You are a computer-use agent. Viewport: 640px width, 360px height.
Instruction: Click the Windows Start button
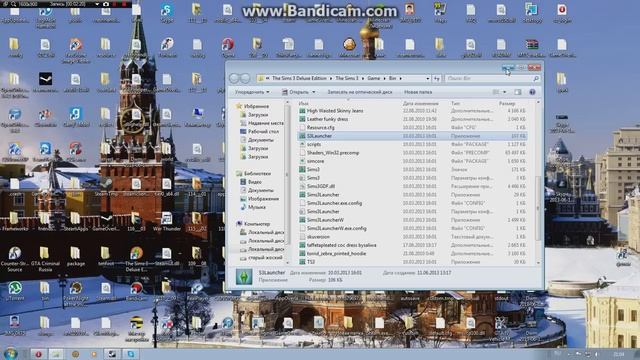pyautogui.click(x=11, y=353)
